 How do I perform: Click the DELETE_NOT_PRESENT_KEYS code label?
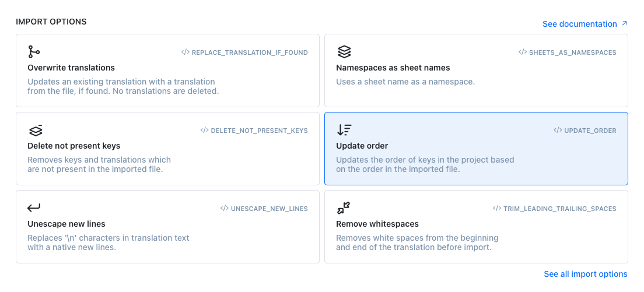(259, 131)
